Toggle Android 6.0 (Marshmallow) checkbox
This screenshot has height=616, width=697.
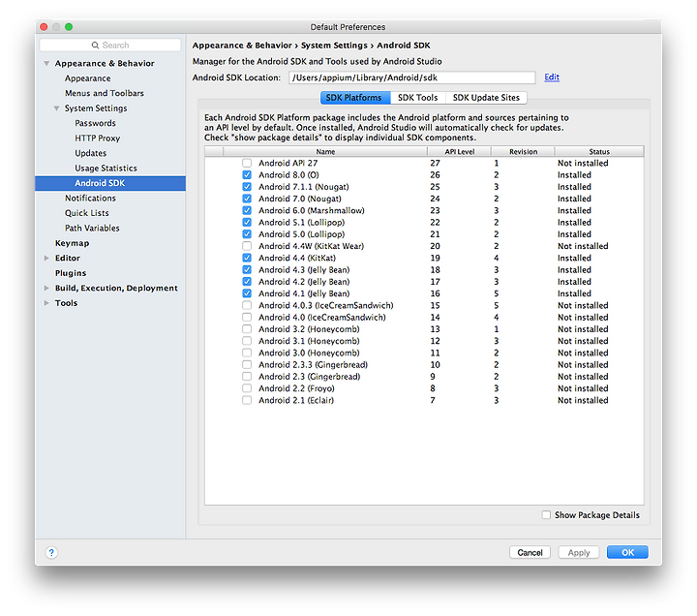247,210
